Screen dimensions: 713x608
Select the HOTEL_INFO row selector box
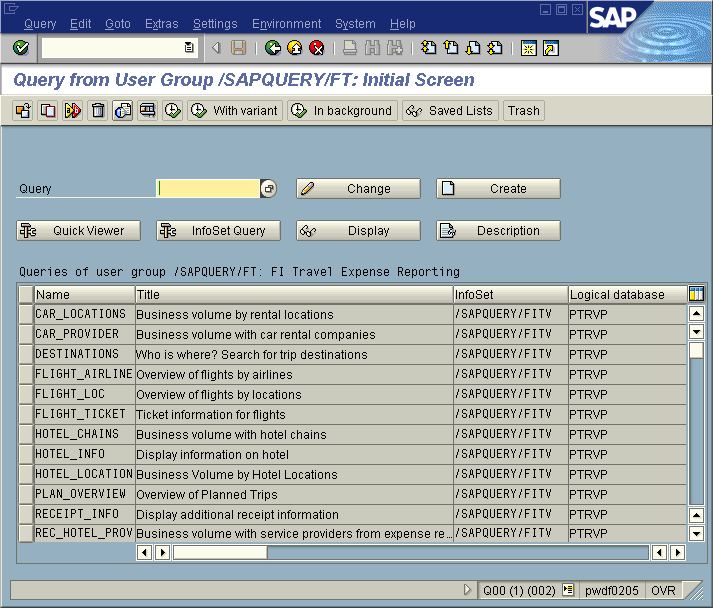[26, 454]
